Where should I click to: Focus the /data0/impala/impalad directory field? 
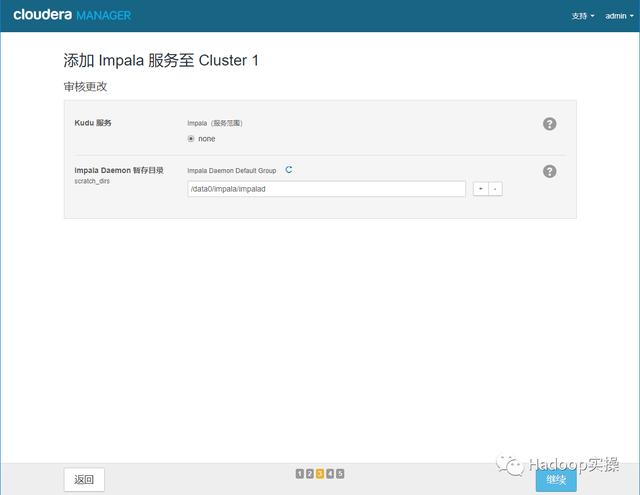(x=327, y=189)
